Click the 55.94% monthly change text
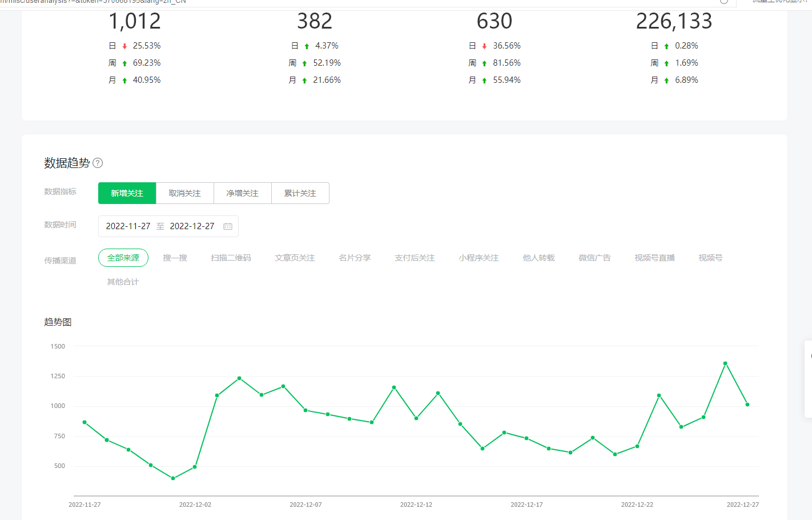 (507, 80)
